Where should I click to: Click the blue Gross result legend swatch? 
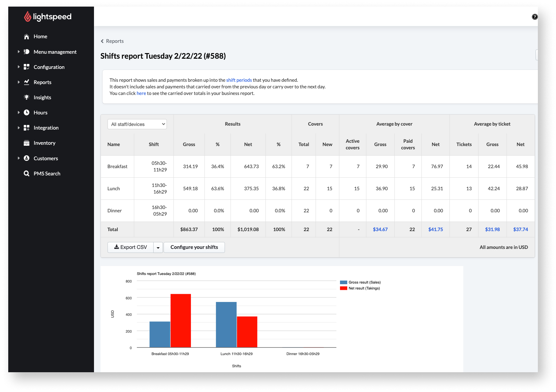click(x=343, y=283)
